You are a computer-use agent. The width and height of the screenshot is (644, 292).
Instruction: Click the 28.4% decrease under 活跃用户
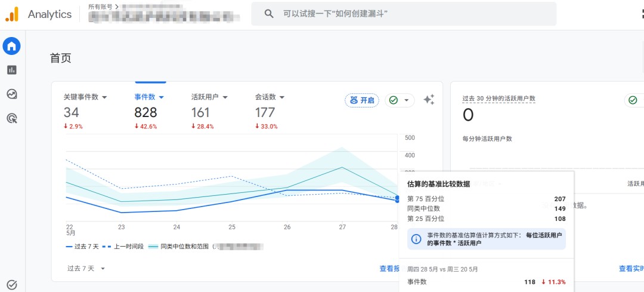pyautogui.click(x=203, y=127)
